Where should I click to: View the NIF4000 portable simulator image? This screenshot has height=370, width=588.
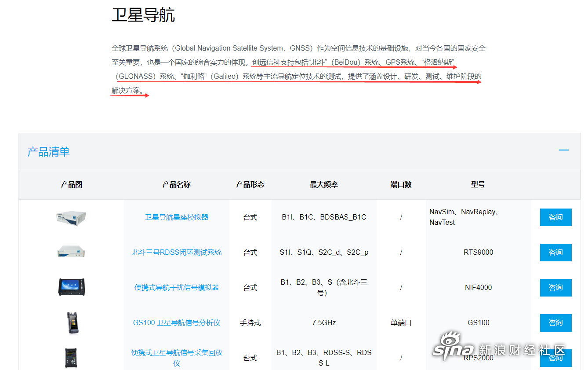(x=71, y=287)
